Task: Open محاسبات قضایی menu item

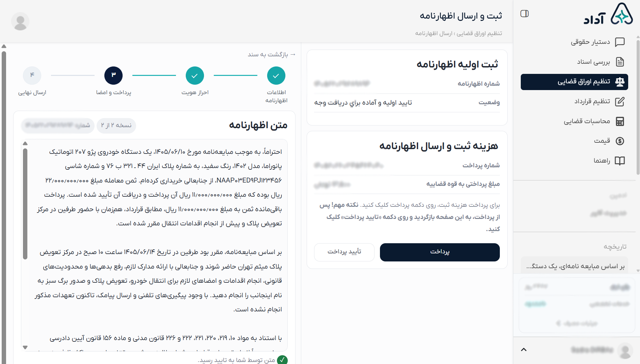Action: coord(574,121)
